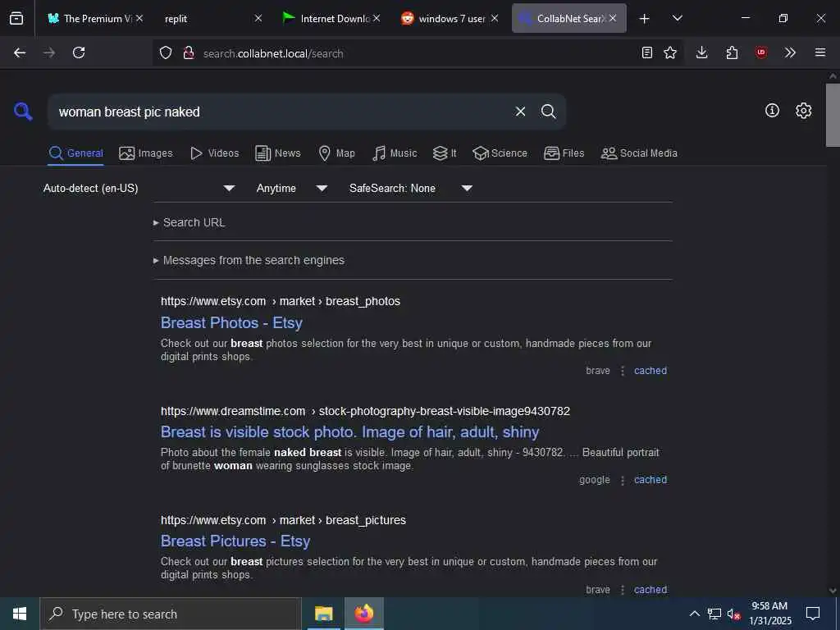Submit search with magnifier button
This screenshot has height=630, width=840.
pos(548,112)
